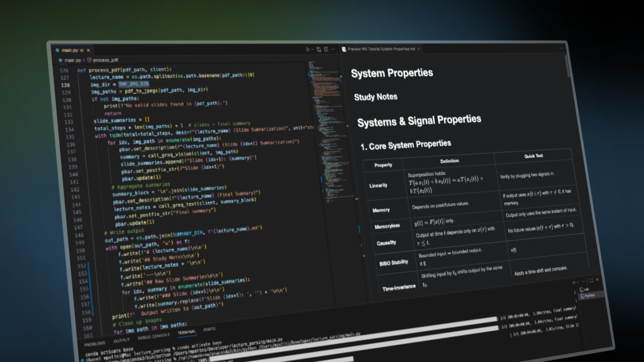Close the Preview System Properties tab
The width and height of the screenshot is (644, 362).
(x=420, y=49)
